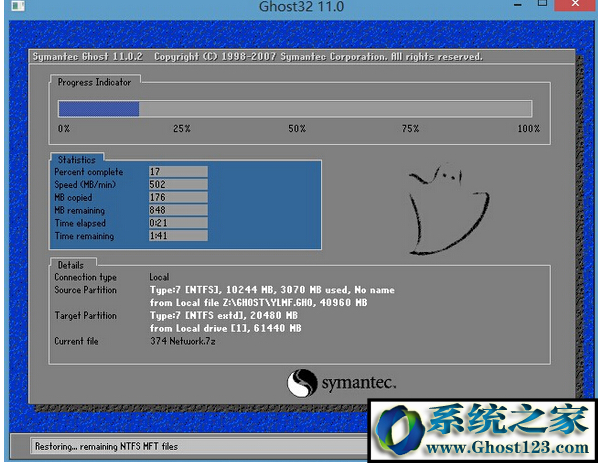
Task: Click the 0% progress scale label
Action: click(64, 129)
